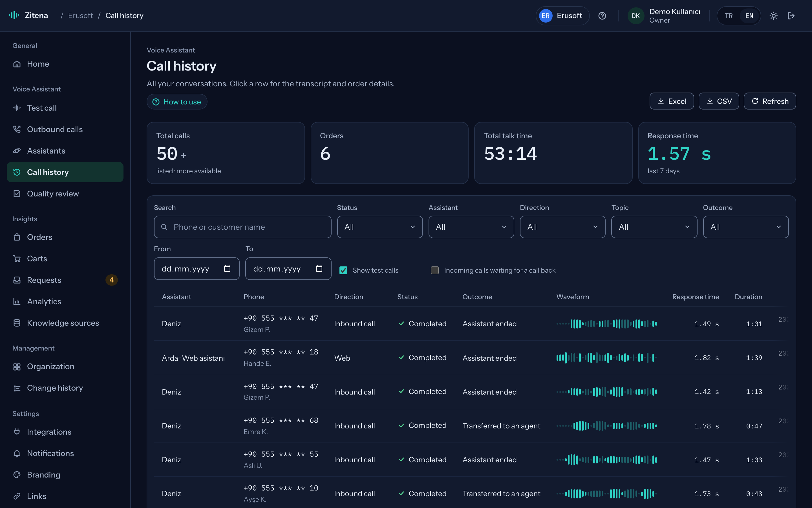Screen dimensions: 812x508
Task: Check Incoming calls waiting for a call back
Action: pos(434,270)
